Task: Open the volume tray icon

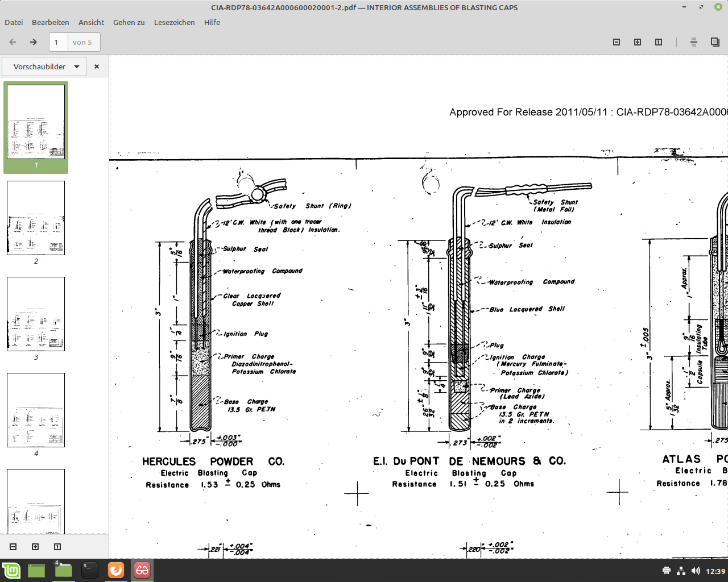Action: tap(696, 571)
